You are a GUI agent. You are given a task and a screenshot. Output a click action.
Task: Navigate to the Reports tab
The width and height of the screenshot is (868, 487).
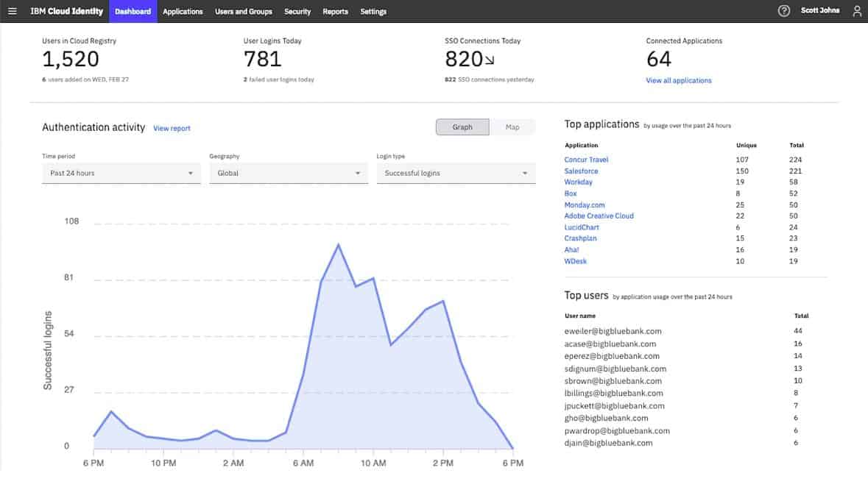(x=336, y=11)
